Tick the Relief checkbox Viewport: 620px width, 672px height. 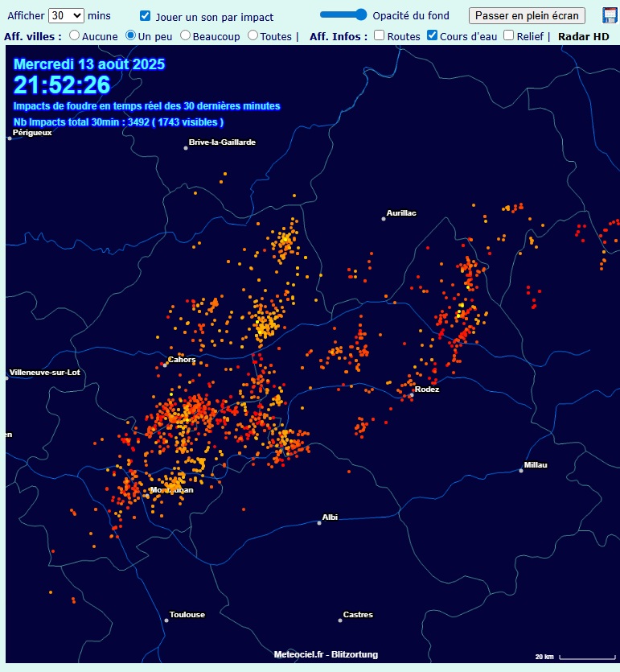509,35
